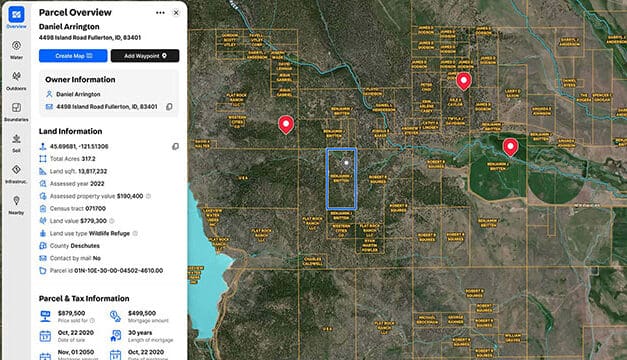Click the person icon beside Daniel Arrington
Screen dimensions: 627x360
(x=49, y=94)
